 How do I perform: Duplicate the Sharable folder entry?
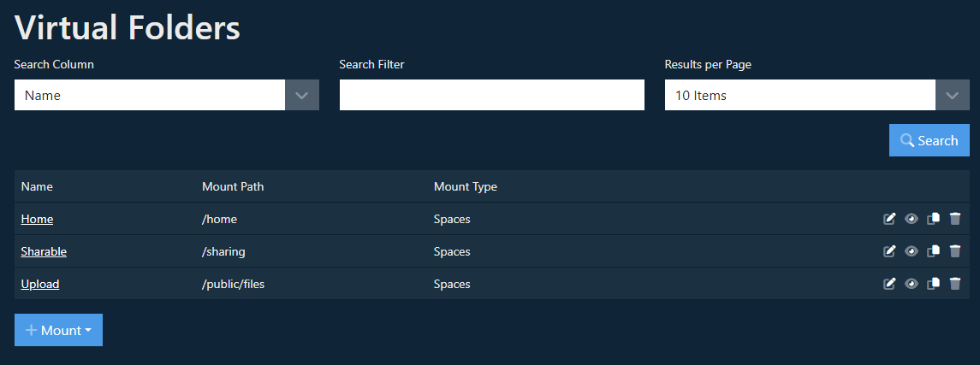pyautogui.click(x=933, y=250)
